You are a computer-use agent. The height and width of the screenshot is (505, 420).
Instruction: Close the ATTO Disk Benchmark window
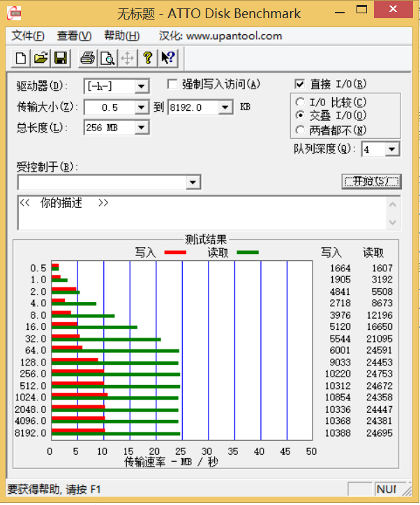coord(393,9)
